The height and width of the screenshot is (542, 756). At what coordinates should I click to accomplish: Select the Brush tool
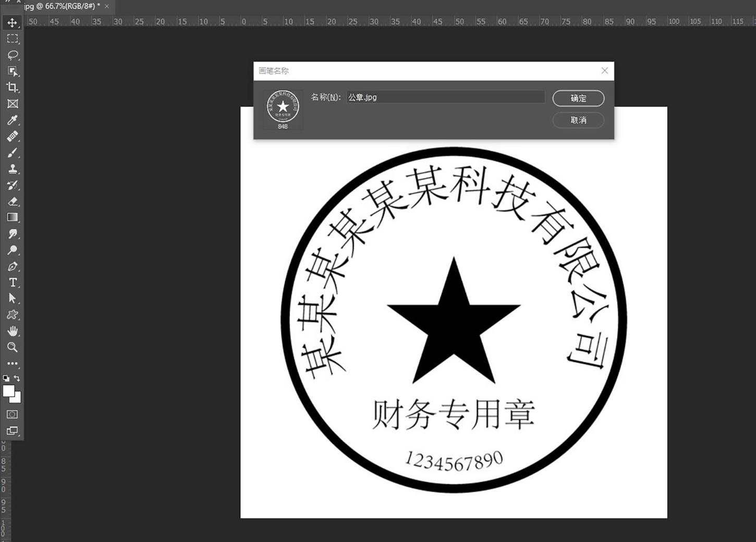point(13,153)
